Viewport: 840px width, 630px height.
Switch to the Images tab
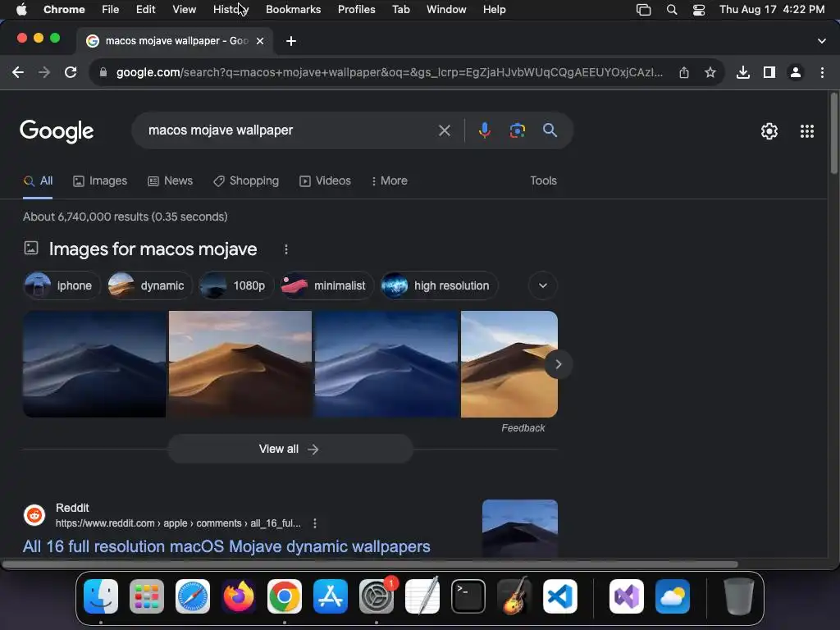100,181
